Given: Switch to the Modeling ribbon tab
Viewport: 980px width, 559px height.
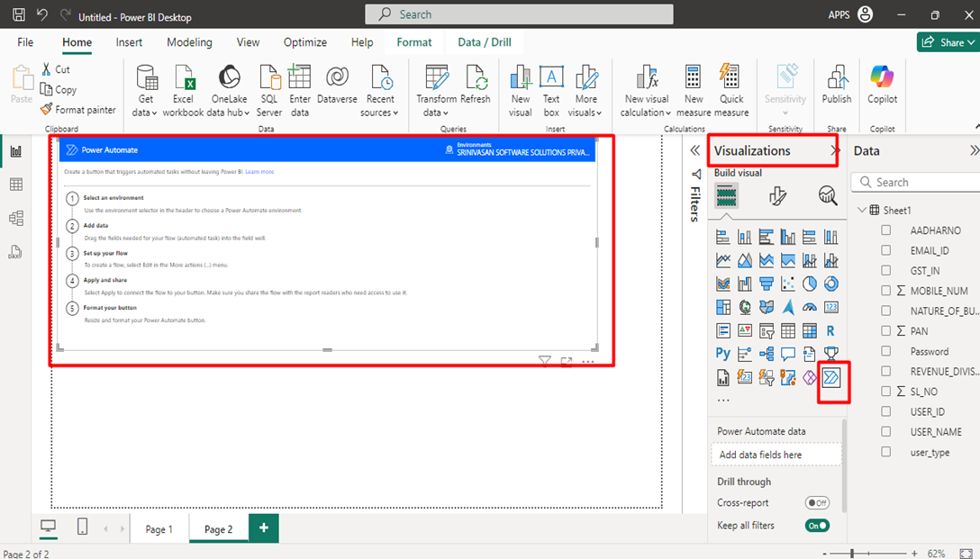Looking at the screenshot, I should [189, 42].
